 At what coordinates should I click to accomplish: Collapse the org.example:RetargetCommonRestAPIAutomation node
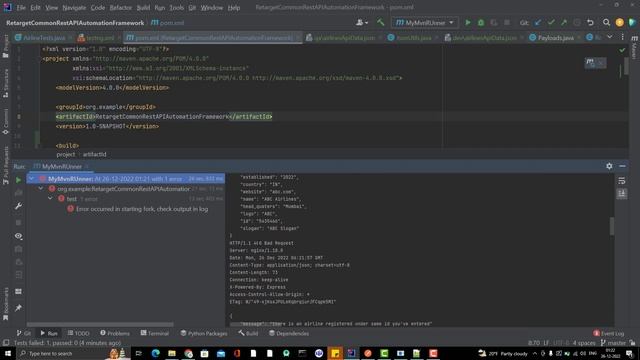click(x=41, y=189)
